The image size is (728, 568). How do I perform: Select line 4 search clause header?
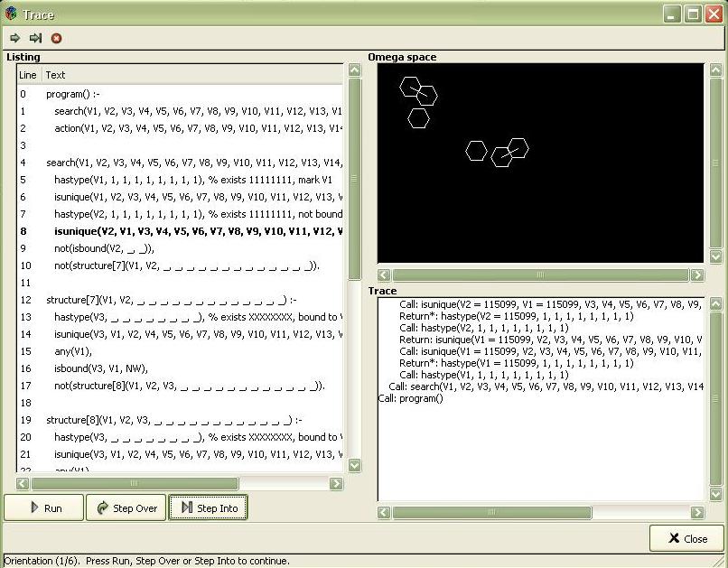180,163
